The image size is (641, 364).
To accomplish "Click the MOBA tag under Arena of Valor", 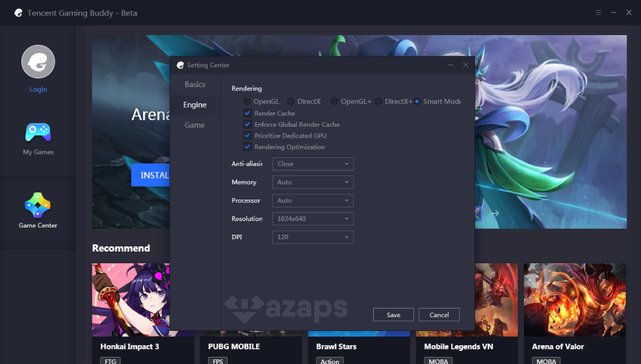I will (x=546, y=361).
